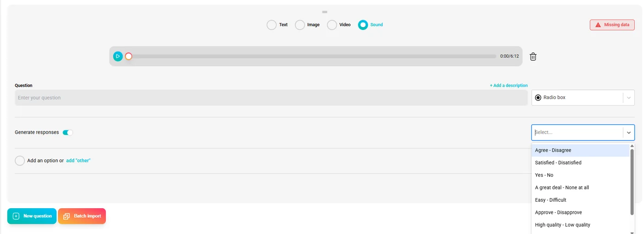Screen dimensions: 644x234
Task: Delete the sound file with trash icon
Action: coord(533,57)
